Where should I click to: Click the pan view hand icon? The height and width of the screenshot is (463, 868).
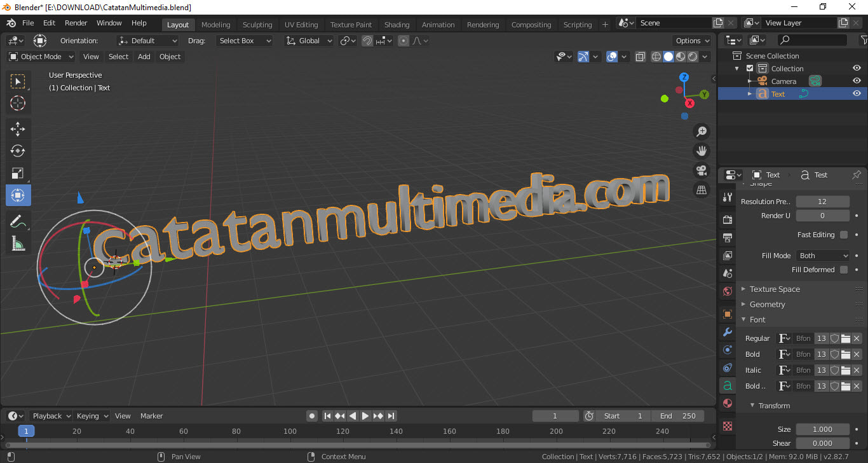point(702,151)
